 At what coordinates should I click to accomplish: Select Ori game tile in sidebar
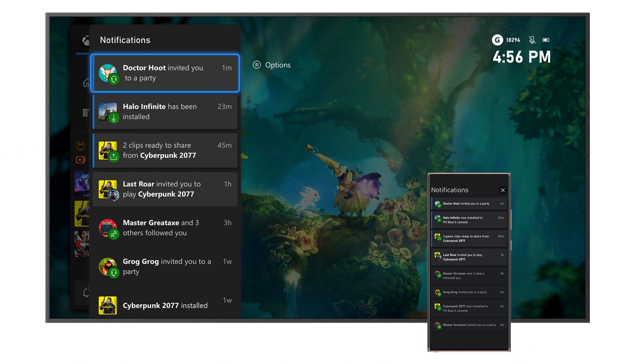click(x=82, y=183)
